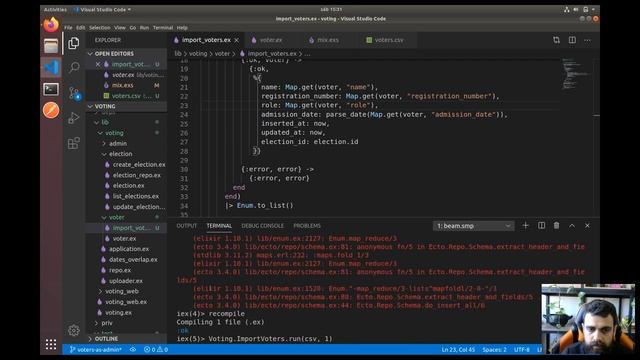The height and width of the screenshot is (360, 640).
Task: Show Applications grid in the dock
Action: point(51,344)
